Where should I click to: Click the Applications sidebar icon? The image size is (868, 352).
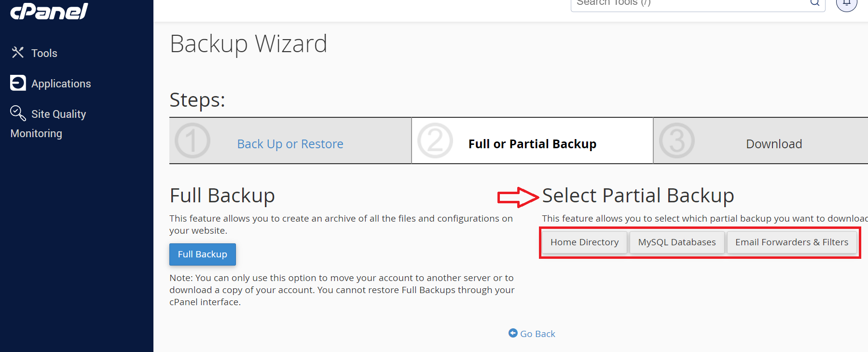[x=18, y=83]
